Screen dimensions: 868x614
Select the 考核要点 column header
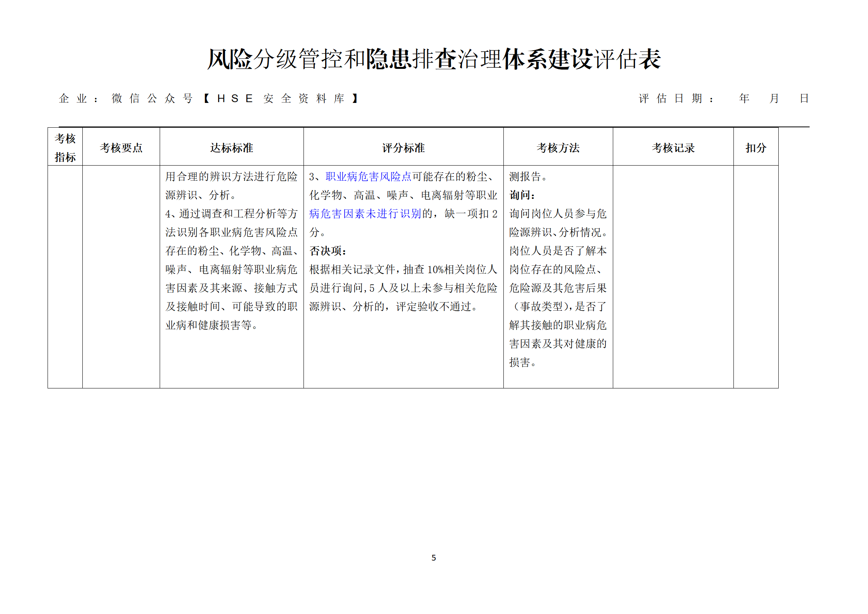(x=121, y=148)
